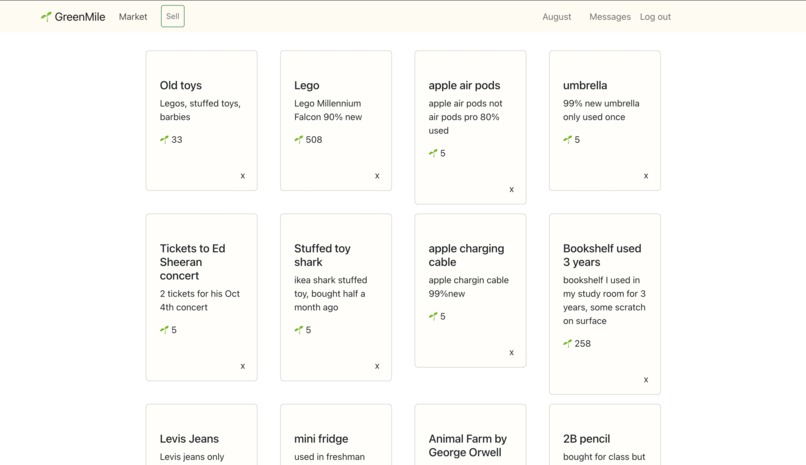Remove the Old toys listing with x
The width and height of the screenshot is (806, 465).
pyautogui.click(x=243, y=176)
